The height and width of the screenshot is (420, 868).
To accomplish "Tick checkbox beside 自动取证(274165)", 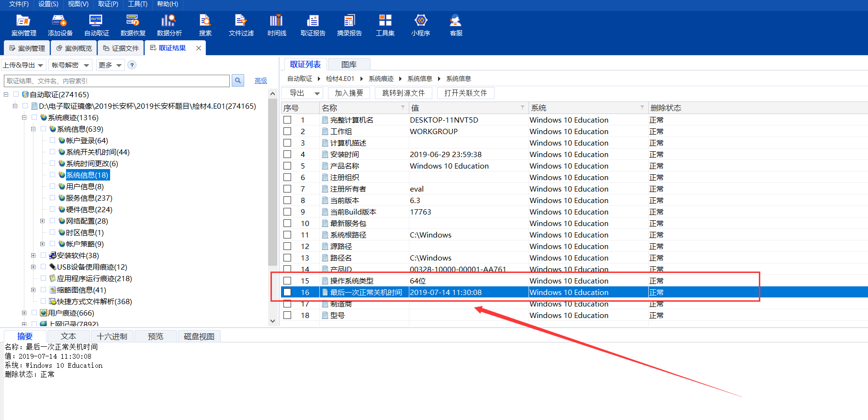I will click(x=16, y=94).
